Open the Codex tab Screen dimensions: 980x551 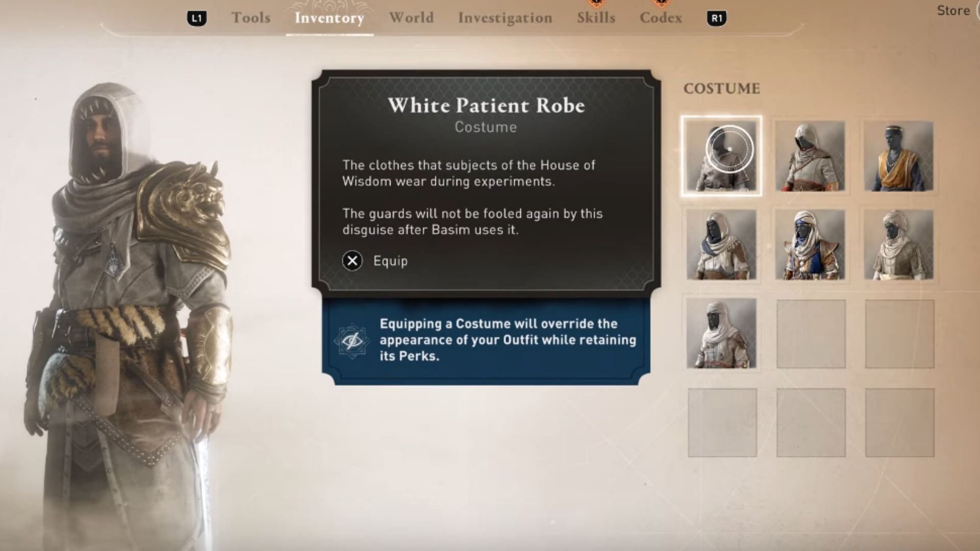(661, 18)
